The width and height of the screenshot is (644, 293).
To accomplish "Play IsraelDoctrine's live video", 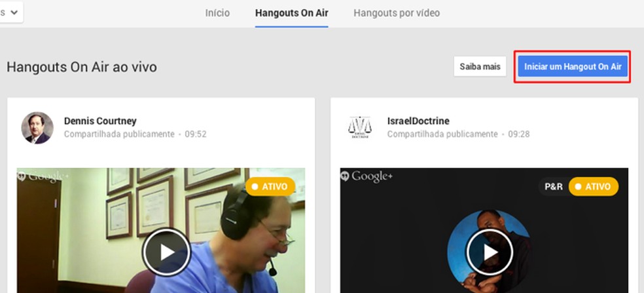I will [490, 252].
